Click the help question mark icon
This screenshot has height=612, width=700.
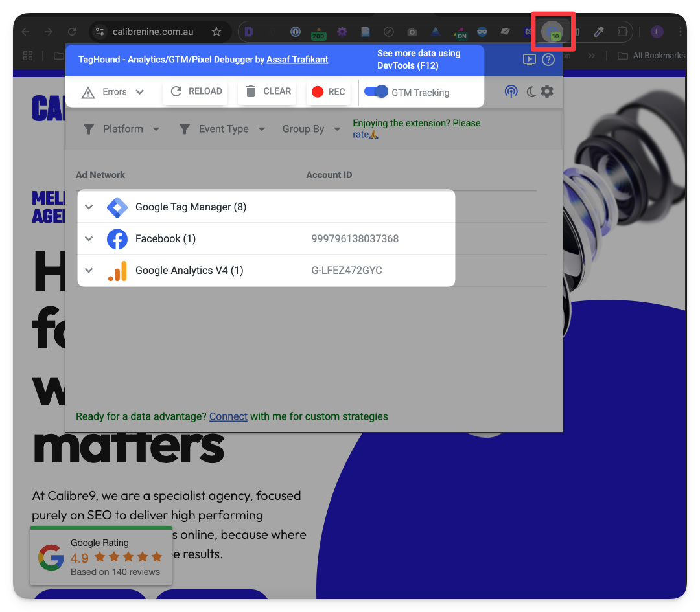point(548,60)
